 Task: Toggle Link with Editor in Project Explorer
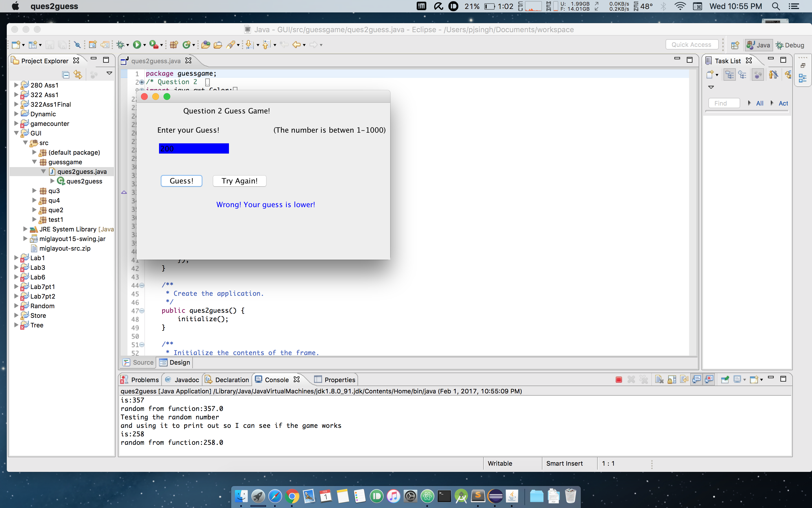(78, 75)
